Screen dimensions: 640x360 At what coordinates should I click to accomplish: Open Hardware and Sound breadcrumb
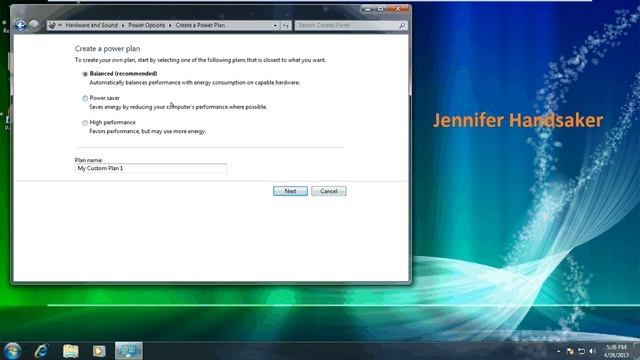91,25
